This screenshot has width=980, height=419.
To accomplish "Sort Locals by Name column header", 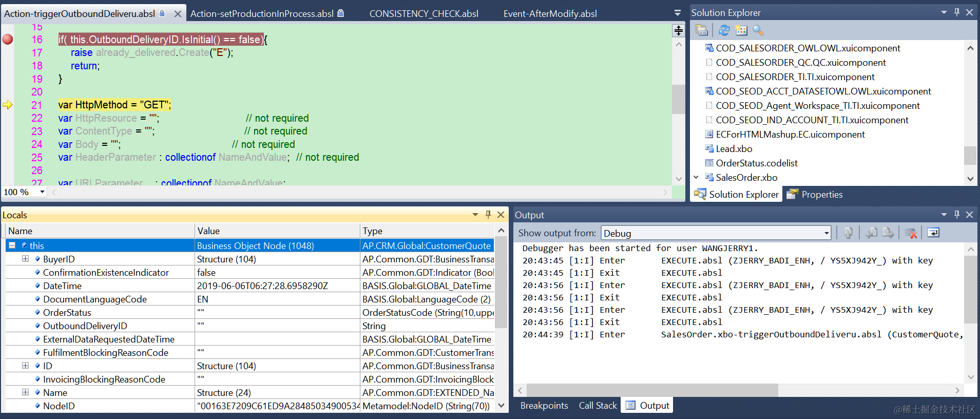I will tap(100, 231).
